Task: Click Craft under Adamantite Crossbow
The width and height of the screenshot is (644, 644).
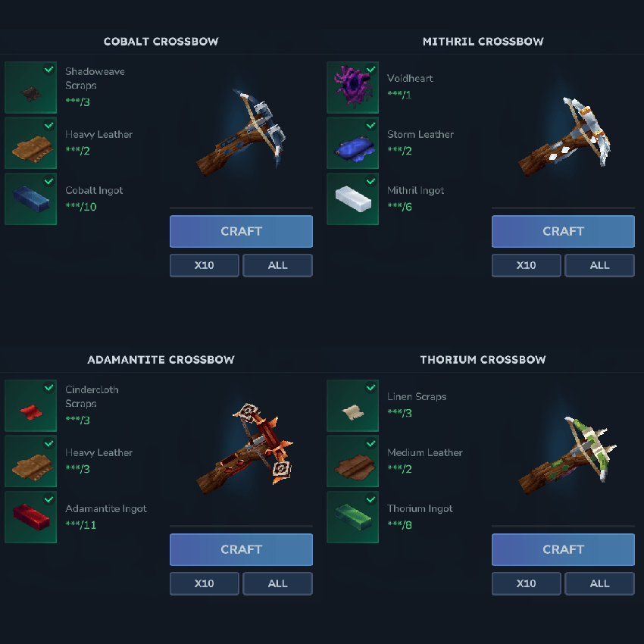Action: coord(241,549)
